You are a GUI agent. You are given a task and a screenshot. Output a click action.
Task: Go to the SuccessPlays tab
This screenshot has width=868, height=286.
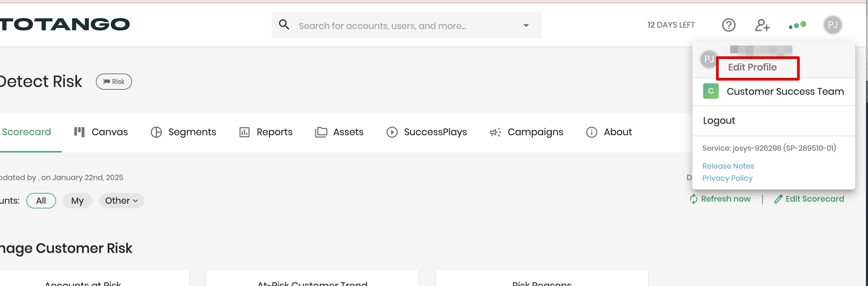(427, 132)
